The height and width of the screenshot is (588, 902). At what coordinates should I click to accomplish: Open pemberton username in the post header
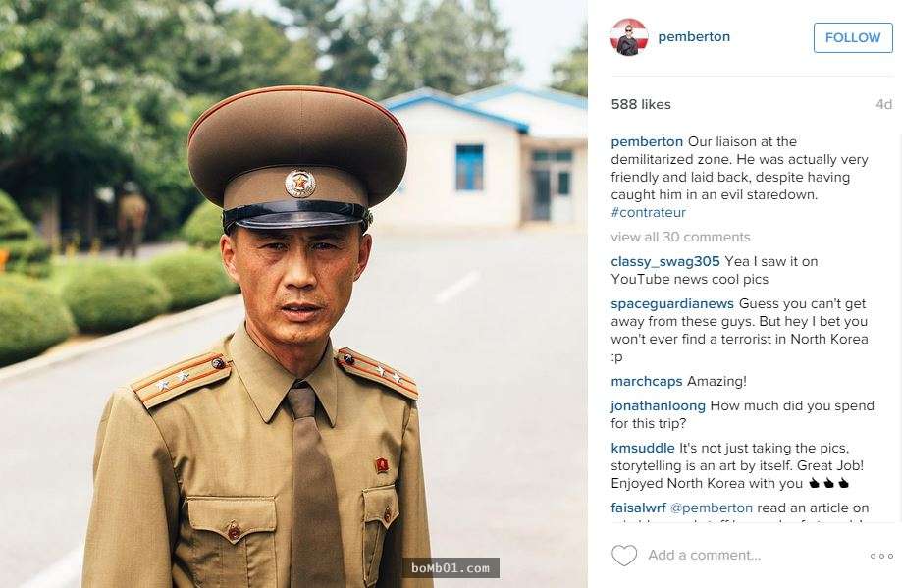694,37
